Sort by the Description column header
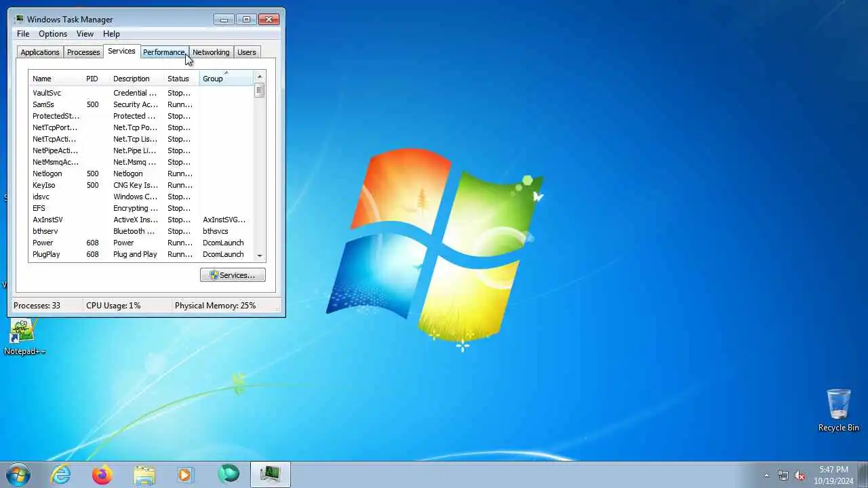The image size is (868, 488). pyautogui.click(x=136, y=79)
